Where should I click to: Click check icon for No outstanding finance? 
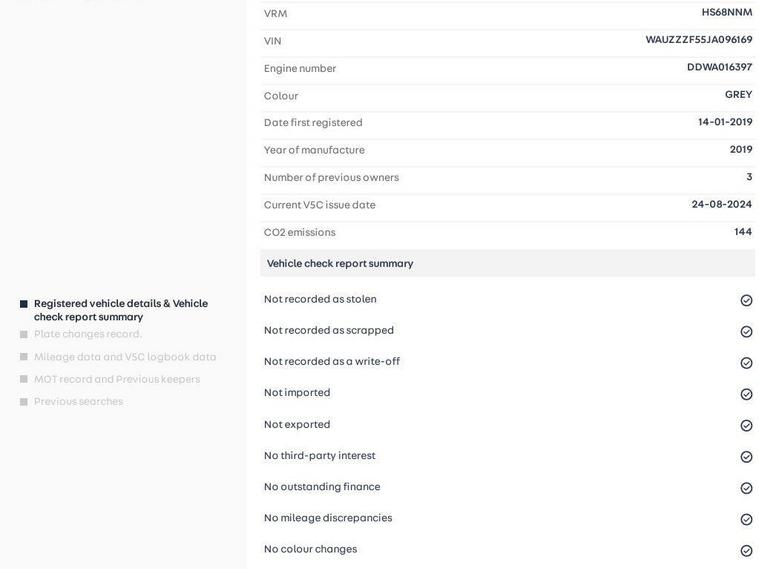point(746,488)
